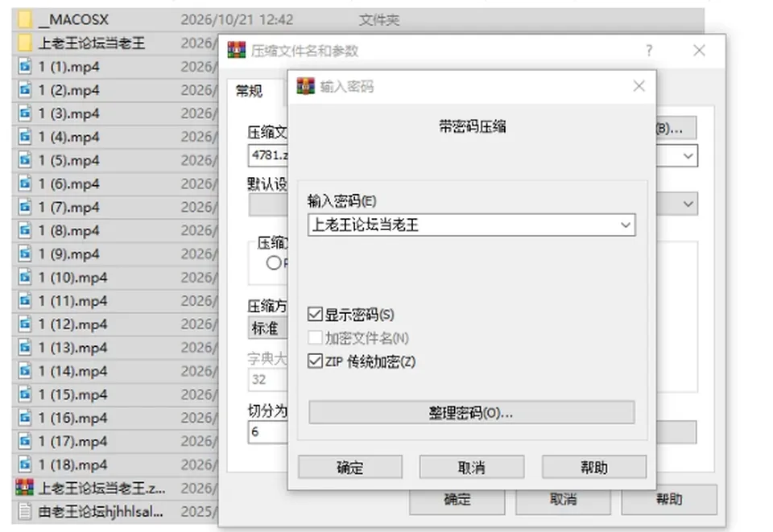The image size is (773, 532).
Task: Click WinRAR icon in 输入密码 title bar
Action: point(306,86)
